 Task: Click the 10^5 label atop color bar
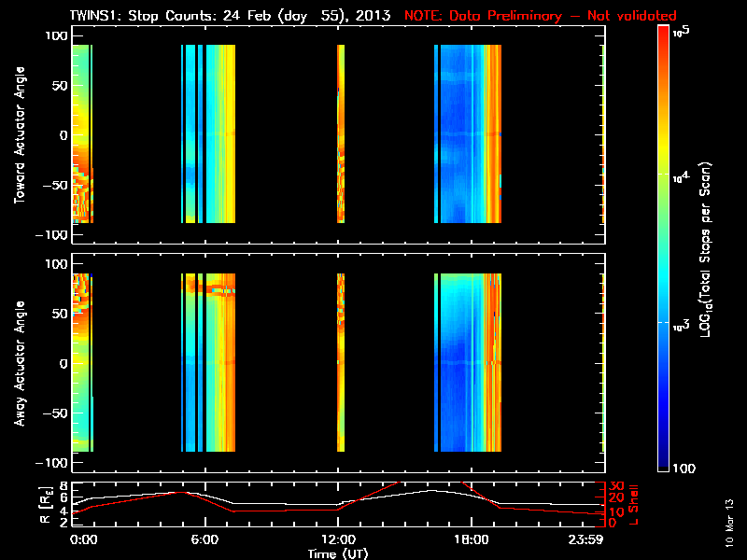[679, 31]
